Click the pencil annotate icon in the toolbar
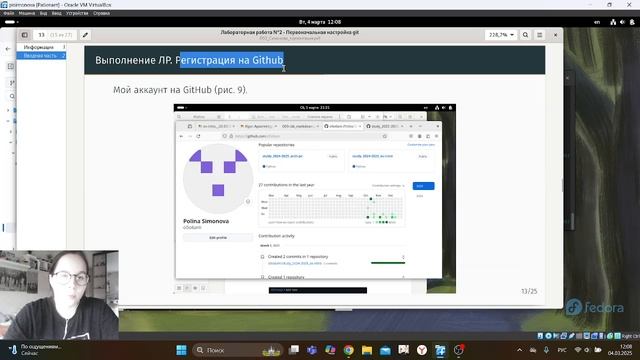The width and height of the screenshot is (640, 360). [x=85, y=35]
